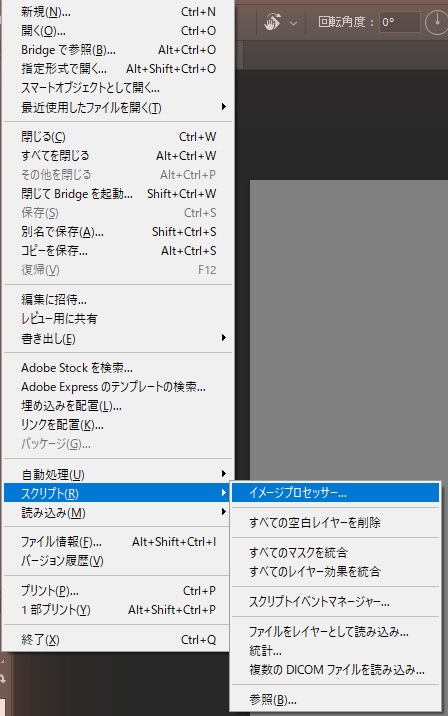Launch イメージプロセッサー... script
448x716 pixels.
click(x=336, y=493)
